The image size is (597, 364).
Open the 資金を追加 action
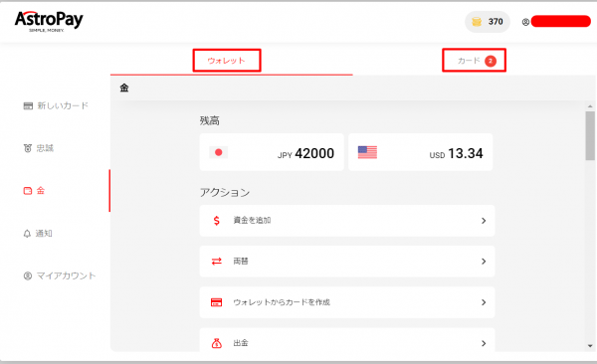[x=347, y=221]
